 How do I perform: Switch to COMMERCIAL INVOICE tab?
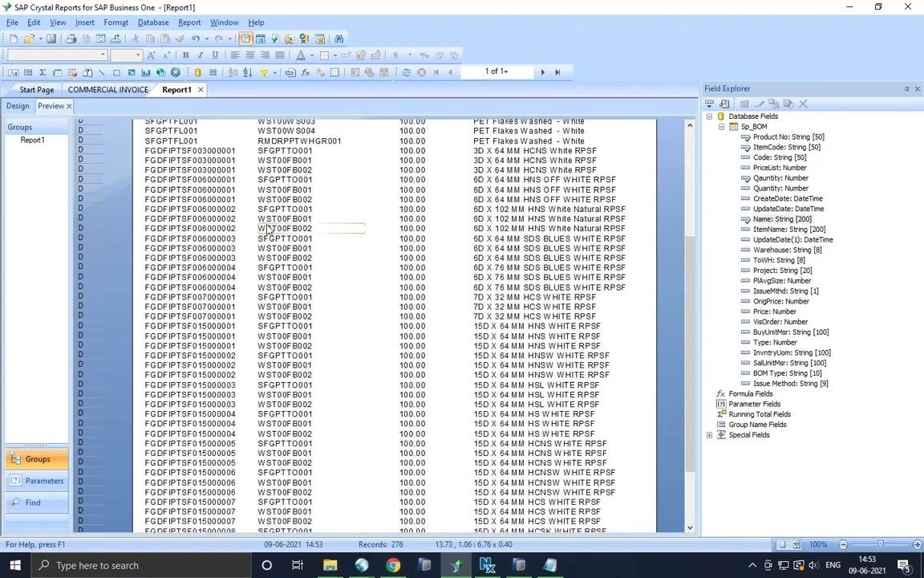(x=107, y=90)
